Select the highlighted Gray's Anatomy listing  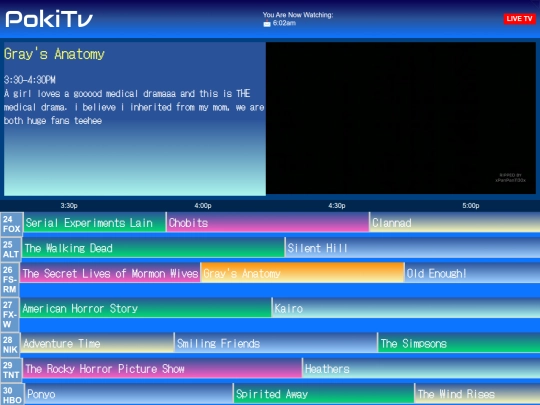point(302,273)
